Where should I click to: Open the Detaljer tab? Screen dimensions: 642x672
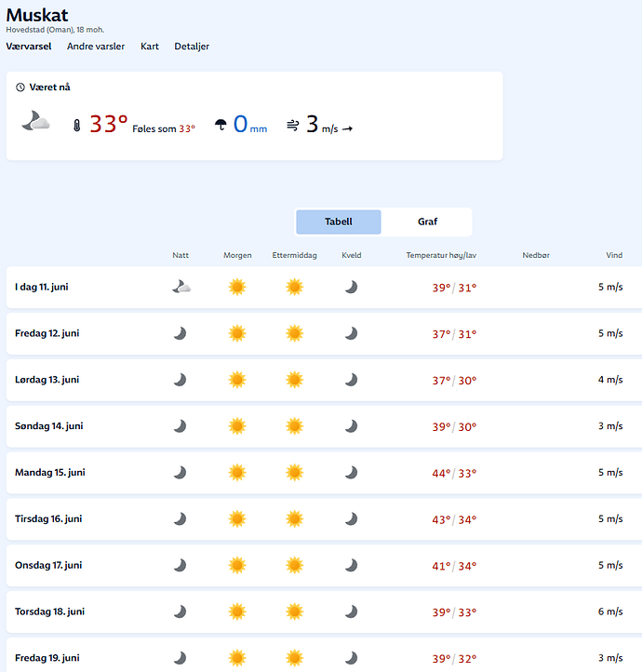(x=192, y=47)
